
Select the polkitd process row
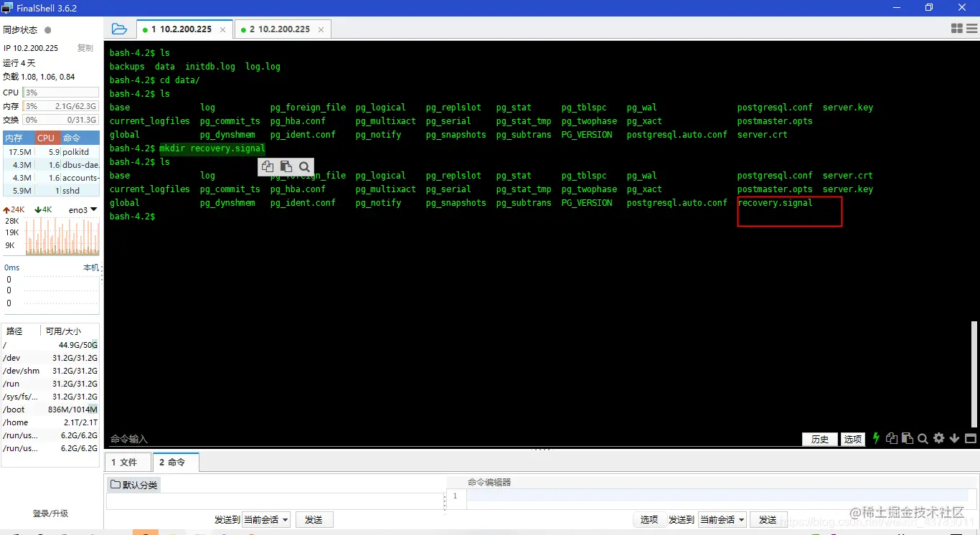(51, 152)
